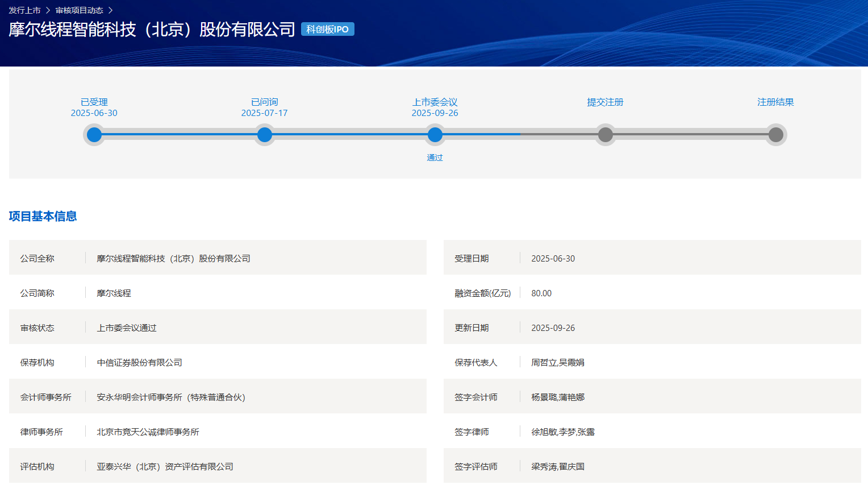Click the 安永华明会计师事务所 accounting firm value
The image size is (868, 493).
(171, 397)
